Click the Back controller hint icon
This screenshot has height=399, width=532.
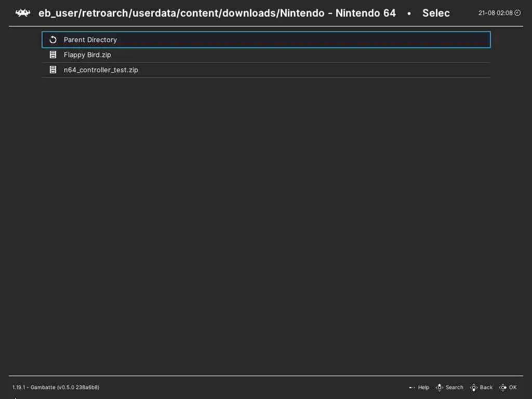pos(474,387)
